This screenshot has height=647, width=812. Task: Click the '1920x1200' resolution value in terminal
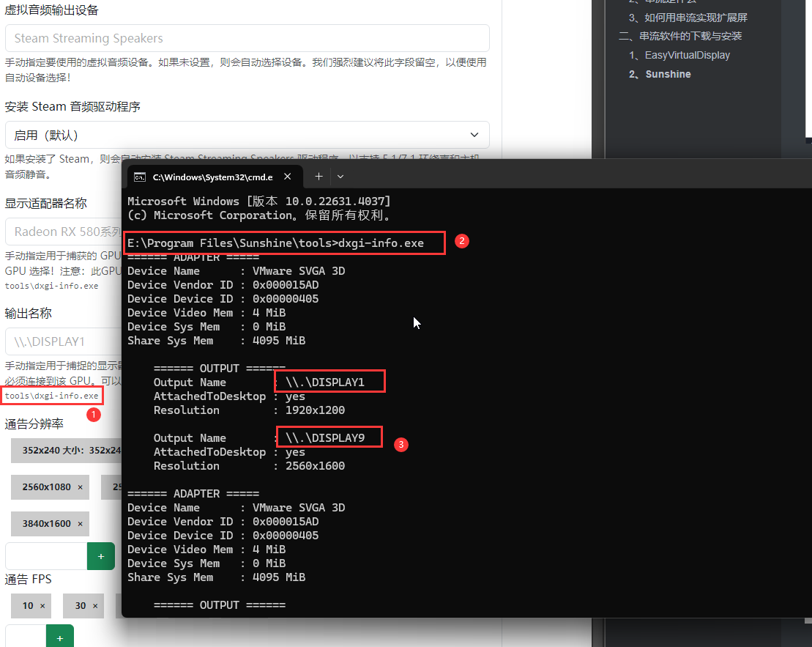tap(315, 410)
